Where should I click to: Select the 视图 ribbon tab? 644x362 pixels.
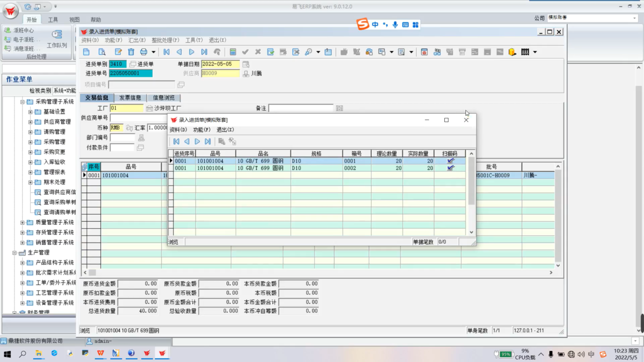click(x=74, y=20)
